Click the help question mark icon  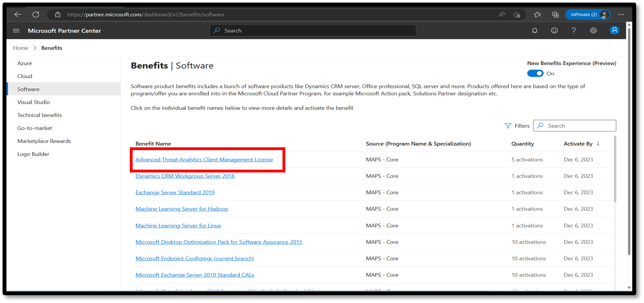(x=574, y=31)
